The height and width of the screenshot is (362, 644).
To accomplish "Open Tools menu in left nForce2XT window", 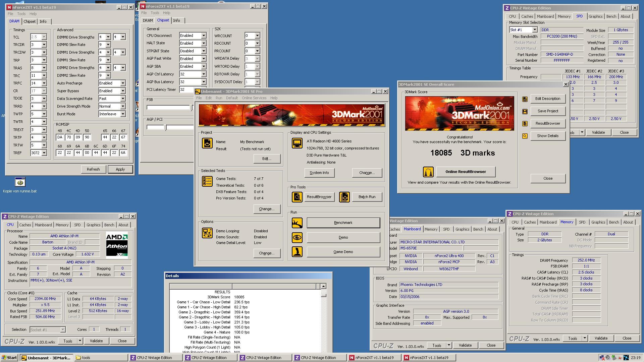I will tap(21, 14).
